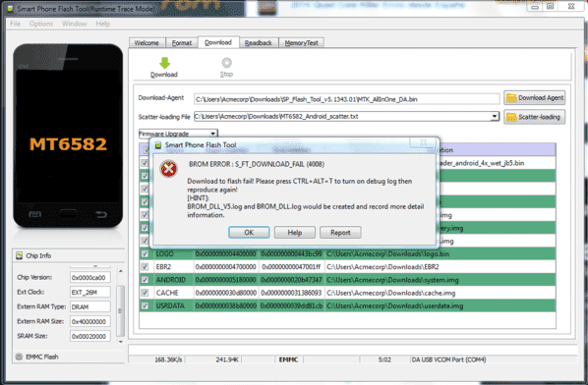Uncheck the EBR2 partition checkbox
Viewport: 588px width, 385px height.
pos(145,267)
